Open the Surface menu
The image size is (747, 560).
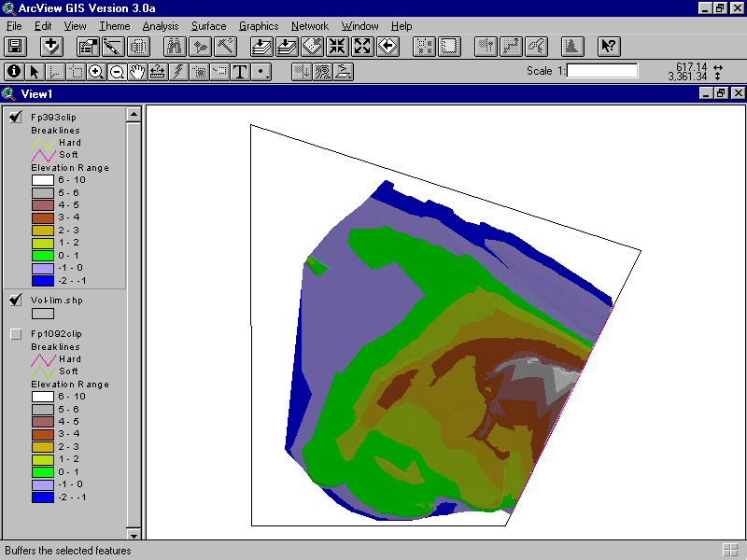(208, 26)
